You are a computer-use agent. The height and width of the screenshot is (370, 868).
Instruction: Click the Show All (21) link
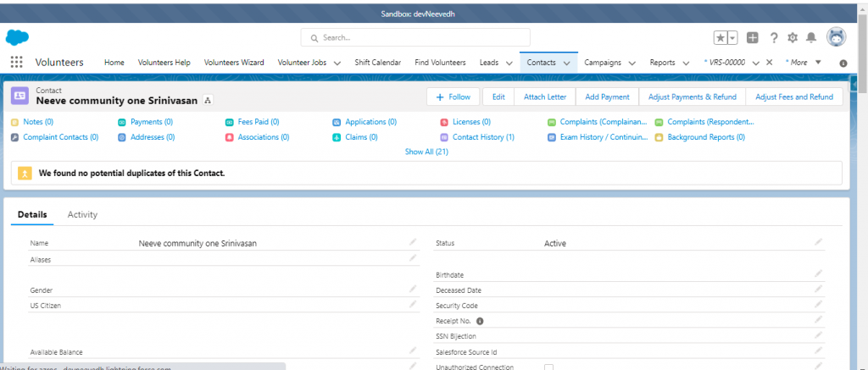pyautogui.click(x=427, y=152)
